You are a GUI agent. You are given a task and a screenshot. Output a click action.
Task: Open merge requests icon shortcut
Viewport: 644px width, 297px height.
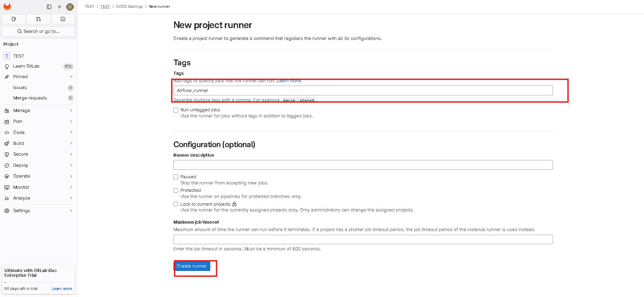[39, 19]
